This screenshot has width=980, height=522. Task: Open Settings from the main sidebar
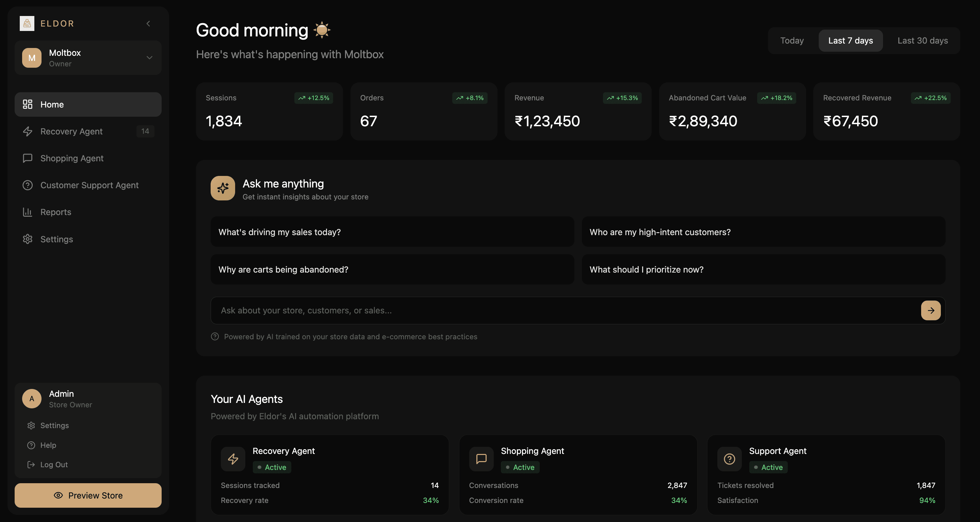coord(56,239)
